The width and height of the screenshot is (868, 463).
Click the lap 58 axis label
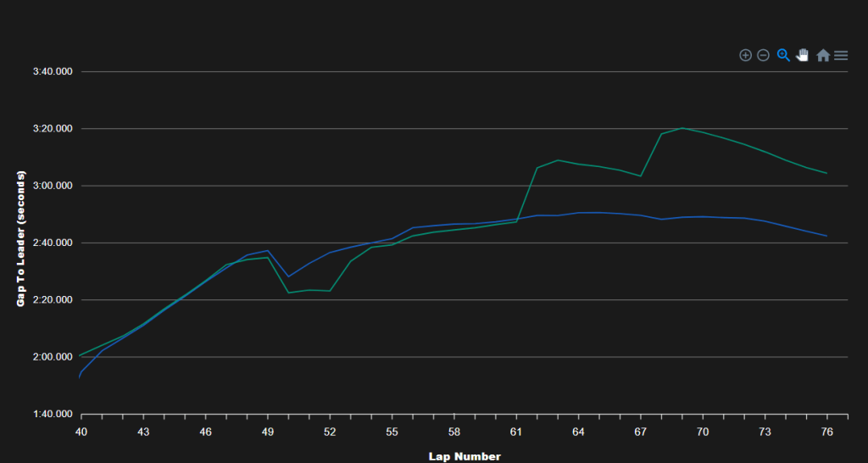click(x=454, y=432)
